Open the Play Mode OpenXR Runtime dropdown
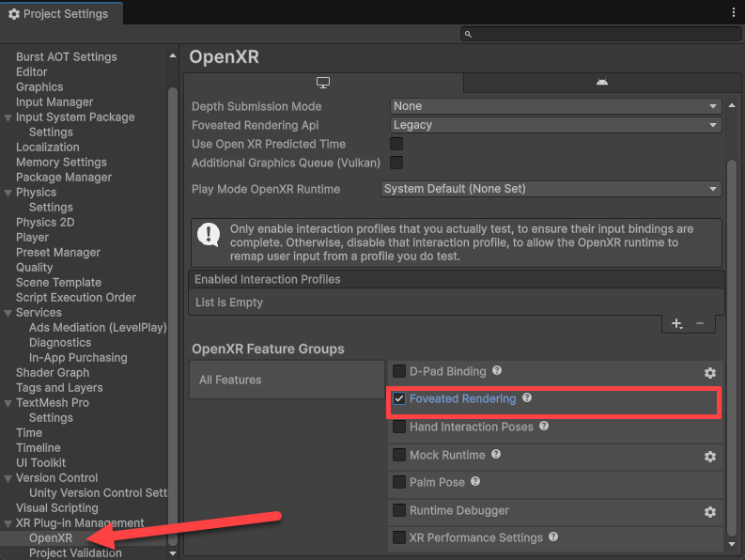The image size is (745, 560). point(551,189)
